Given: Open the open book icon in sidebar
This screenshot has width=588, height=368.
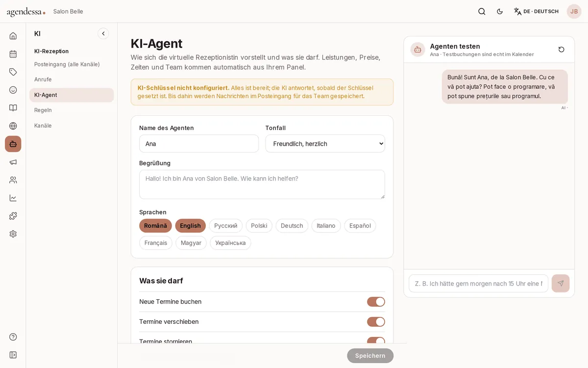Looking at the screenshot, I should click(13, 108).
